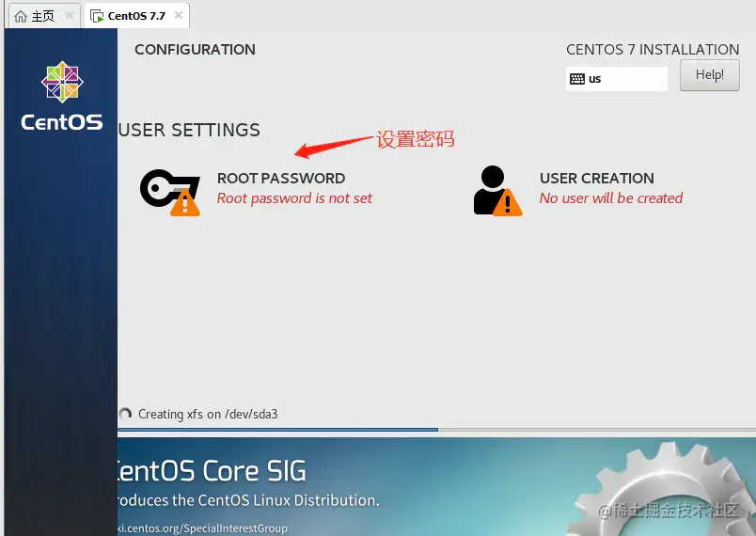Screen dimensions: 756x536
Task: Click the CentOS logo in the sidebar
Action: click(62, 82)
